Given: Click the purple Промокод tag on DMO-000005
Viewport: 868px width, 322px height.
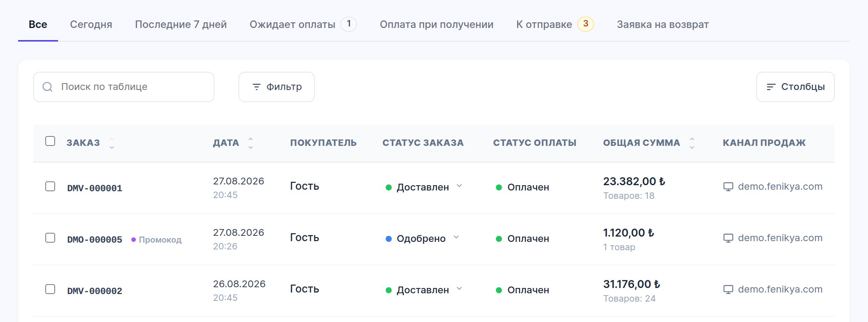Looking at the screenshot, I should click(157, 240).
